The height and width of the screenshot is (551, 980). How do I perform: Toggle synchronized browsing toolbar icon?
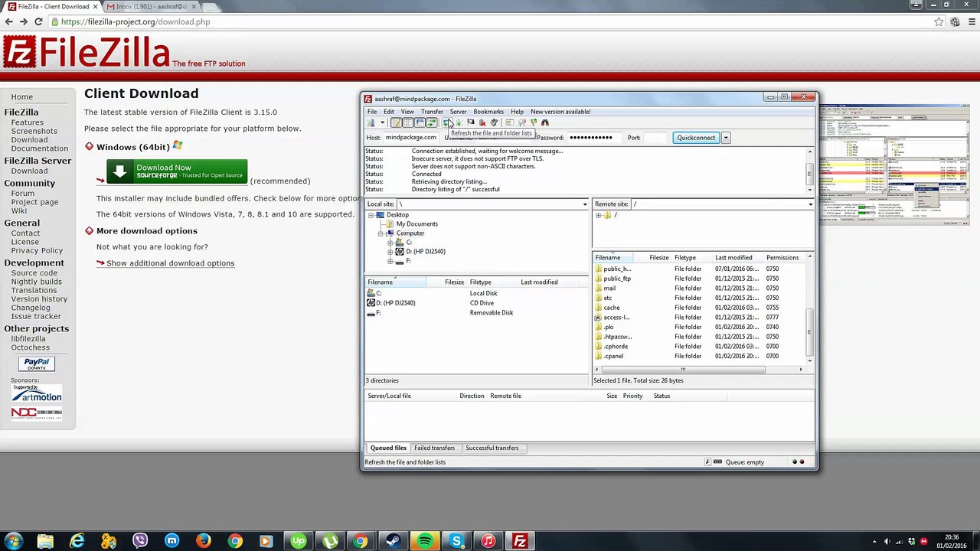534,122
